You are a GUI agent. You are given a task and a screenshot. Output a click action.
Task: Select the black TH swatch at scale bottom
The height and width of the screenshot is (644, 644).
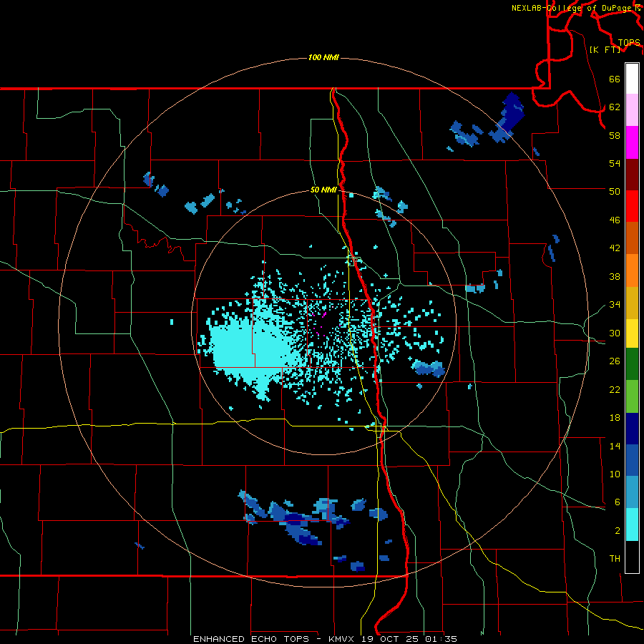coord(632,557)
